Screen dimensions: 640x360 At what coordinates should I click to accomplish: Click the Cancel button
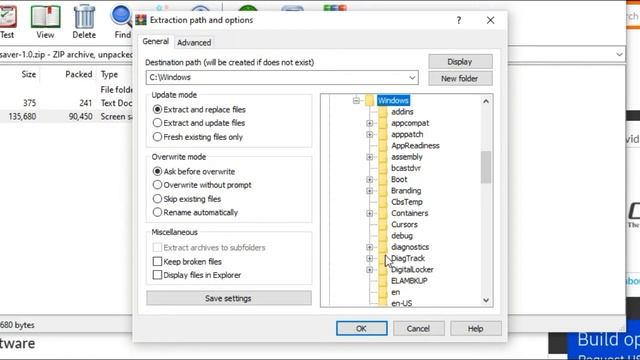[418, 329]
